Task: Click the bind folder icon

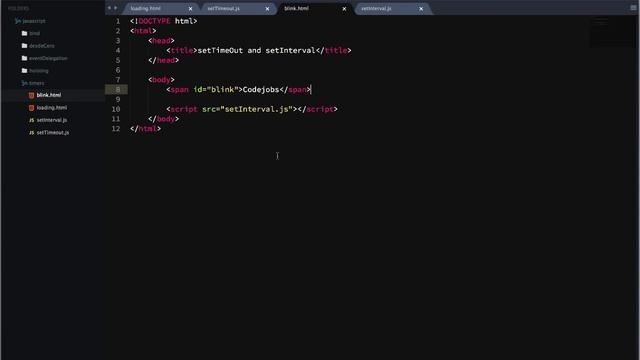Action: point(24,33)
